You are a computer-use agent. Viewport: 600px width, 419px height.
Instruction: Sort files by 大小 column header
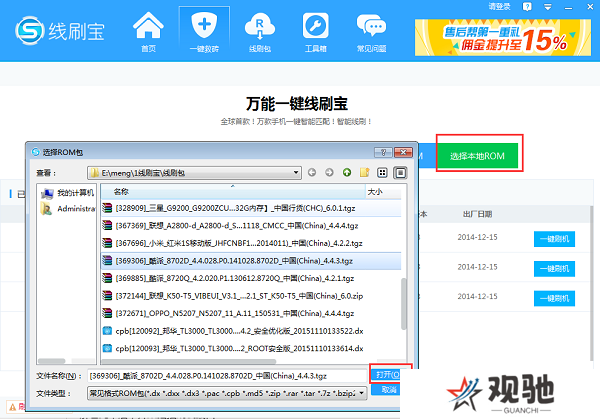383,192
